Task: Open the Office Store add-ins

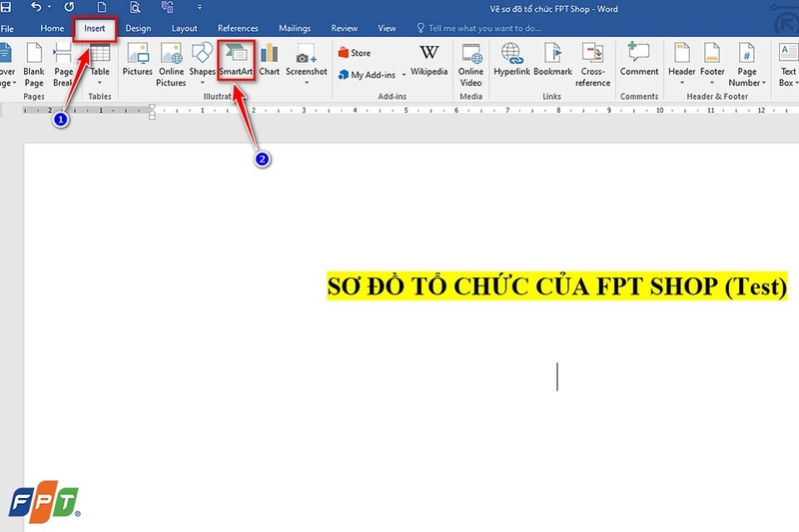Action: [355, 53]
